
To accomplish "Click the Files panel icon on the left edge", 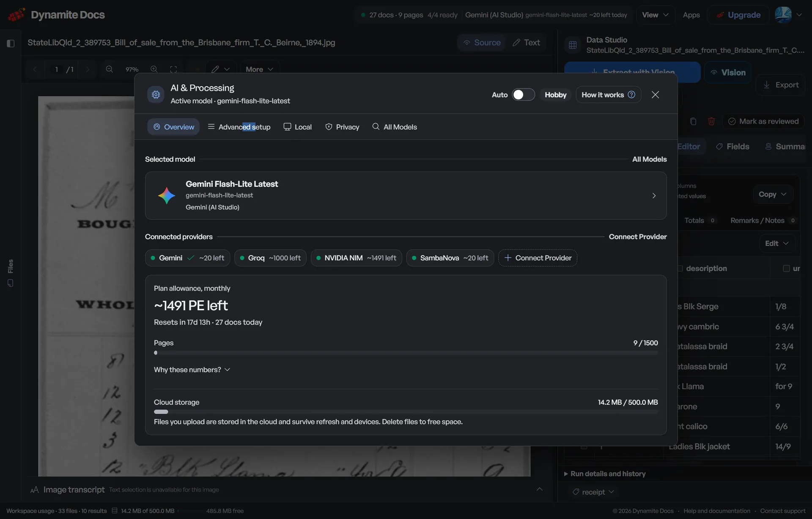I will point(11,283).
